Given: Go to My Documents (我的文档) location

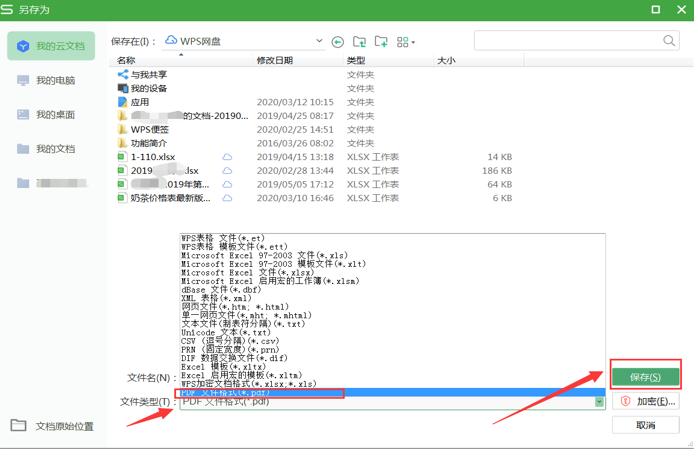Looking at the screenshot, I should [x=46, y=149].
